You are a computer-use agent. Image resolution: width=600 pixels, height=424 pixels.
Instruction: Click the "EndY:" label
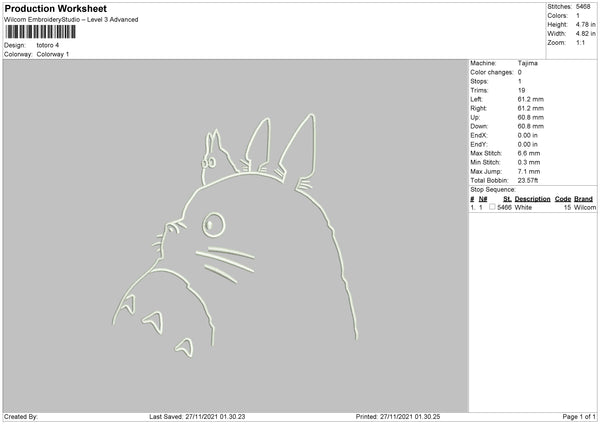(x=479, y=144)
